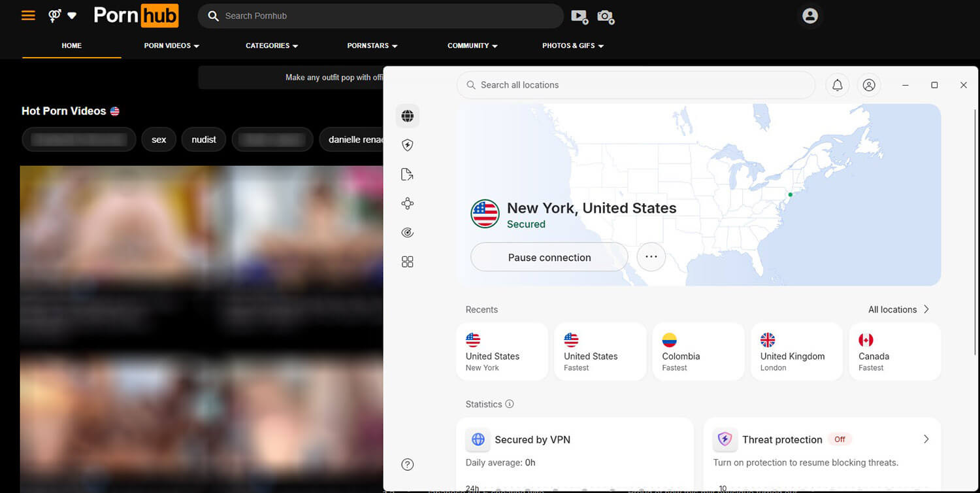Click the flag icon next to the Hot Videos heading
980x493 pixels.
(x=115, y=111)
